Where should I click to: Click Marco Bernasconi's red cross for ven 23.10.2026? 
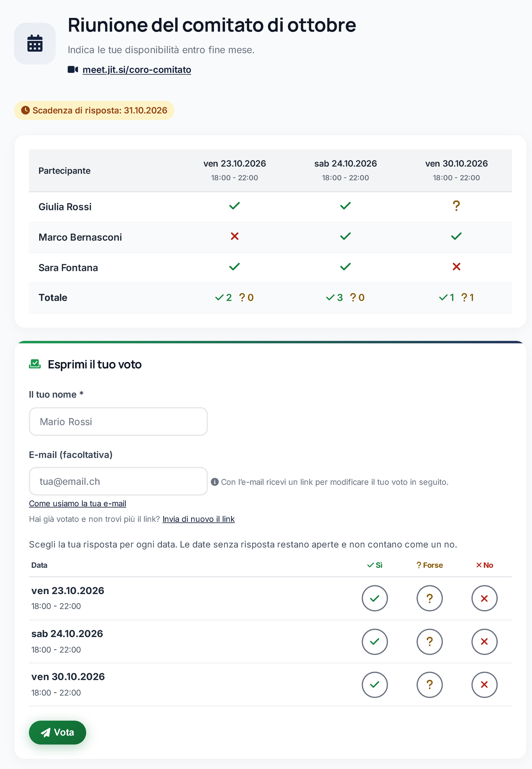click(234, 236)
